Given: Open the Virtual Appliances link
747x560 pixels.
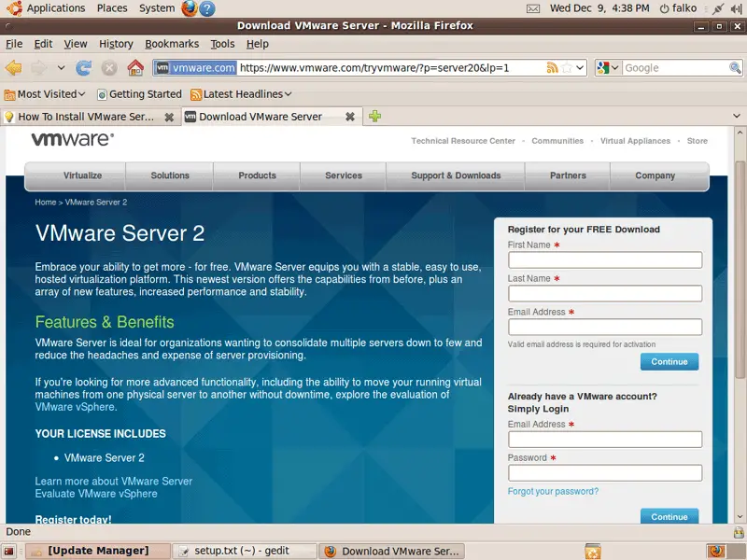Looking at the screenshot, I should point(635,141).
